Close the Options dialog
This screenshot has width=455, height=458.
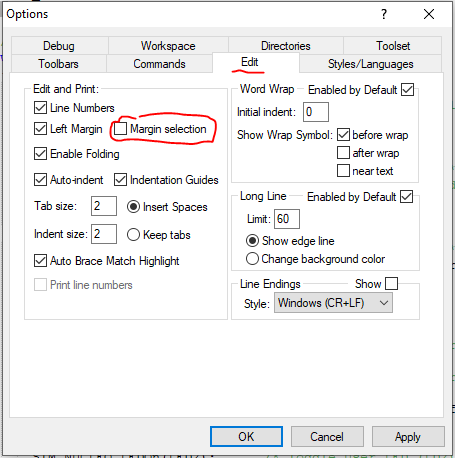tap(429, 14)
